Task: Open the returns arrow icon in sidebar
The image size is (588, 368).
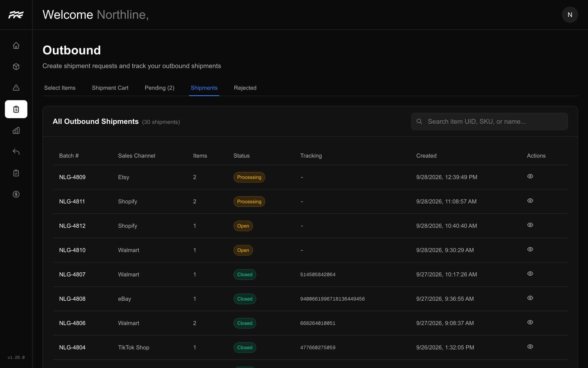Action: click(x=16, y=152)
